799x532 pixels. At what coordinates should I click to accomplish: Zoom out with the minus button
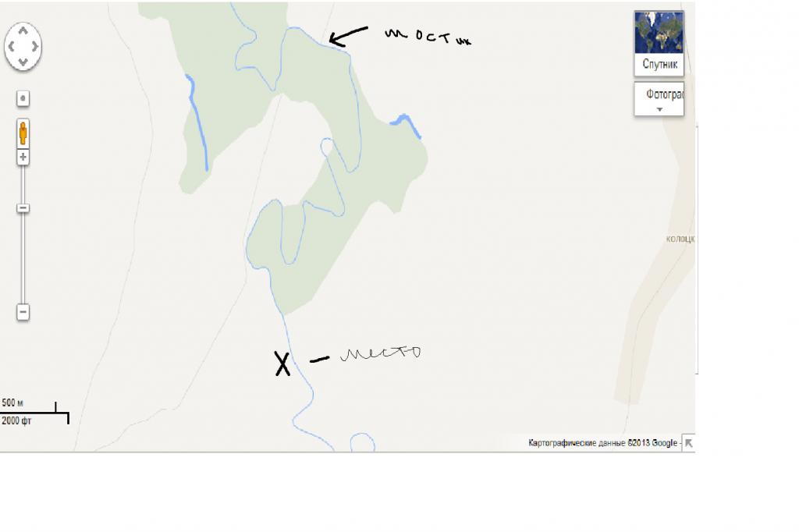23,312
